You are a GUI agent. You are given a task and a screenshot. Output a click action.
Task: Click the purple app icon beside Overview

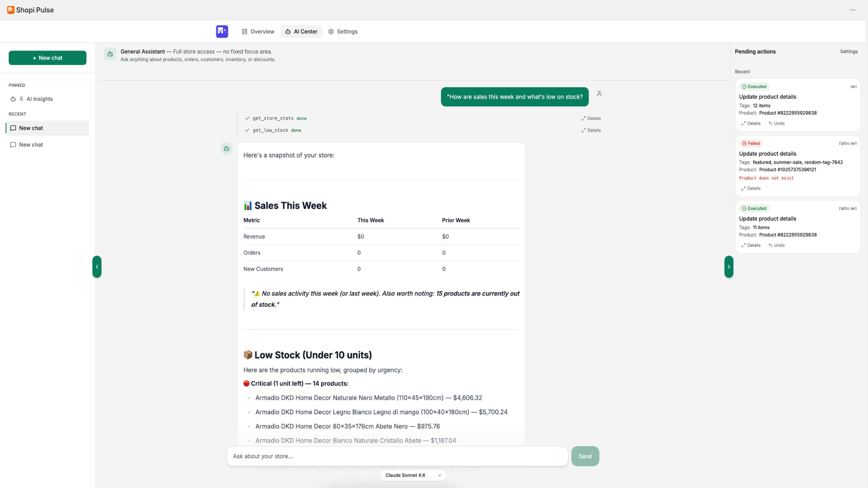tap(222, 31)
